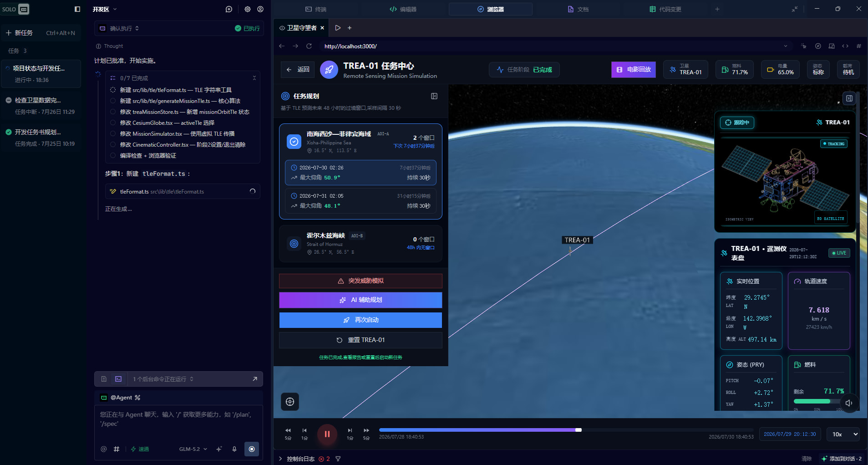Exit fullscreen with the shrink arrows icon
The height and width of the screenshot is (465, 868).
795,9
